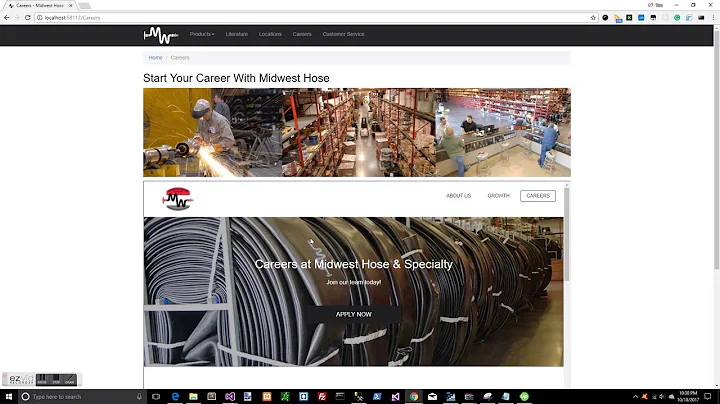Click the taskbar search box
The height and width of the screenshot is (404, 720).
click(x=82, y=397)
